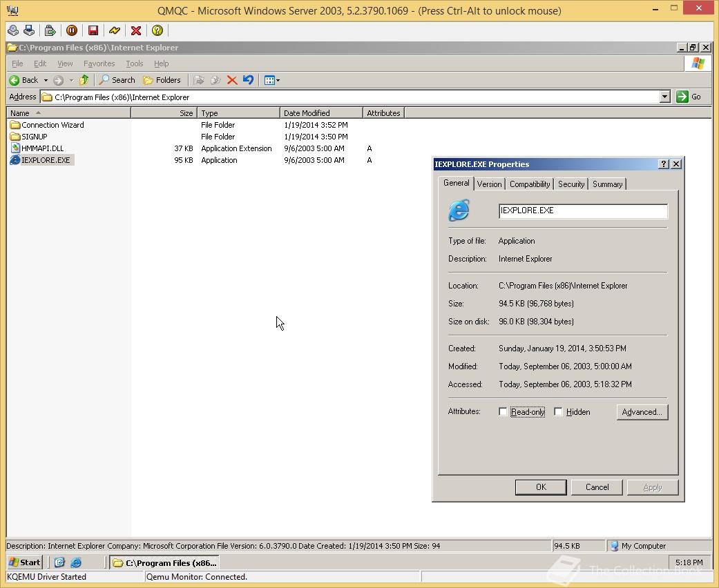Screen dimensions: 719x588
Task: Open the Help menu
Action: pyautogui.click(x=162, y=63)
